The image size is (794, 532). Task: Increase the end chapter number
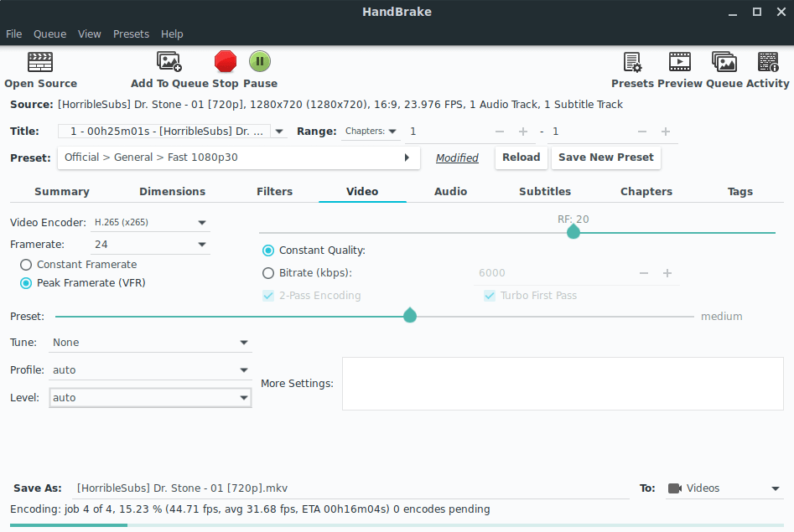point(666,132)
